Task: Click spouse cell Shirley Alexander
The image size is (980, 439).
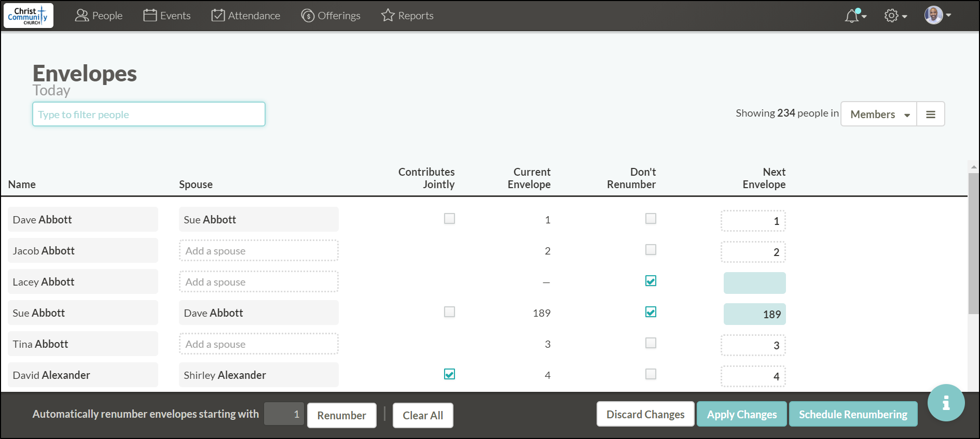Action: (259, 375)
